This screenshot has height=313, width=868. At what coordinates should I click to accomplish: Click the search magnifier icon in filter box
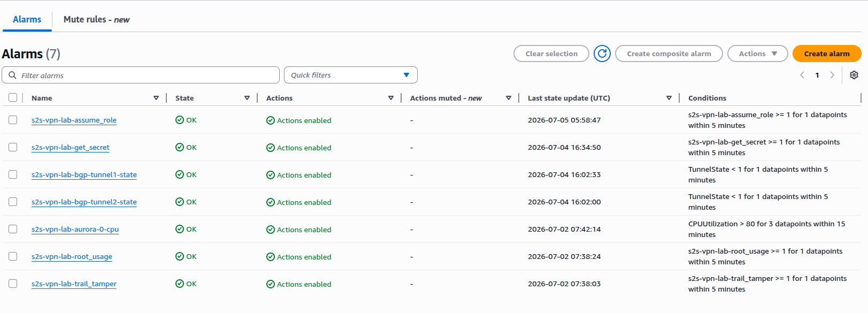12,75
